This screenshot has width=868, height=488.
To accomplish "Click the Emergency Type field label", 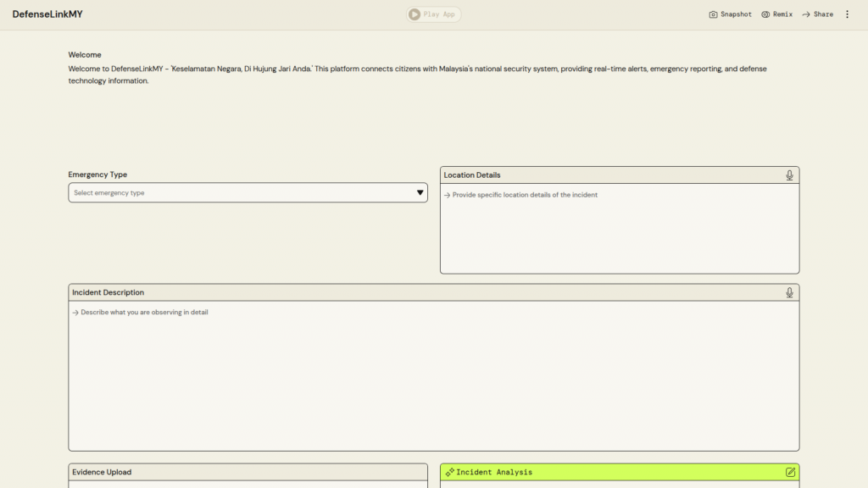I will pyautogui.click(x=97, y=175).
